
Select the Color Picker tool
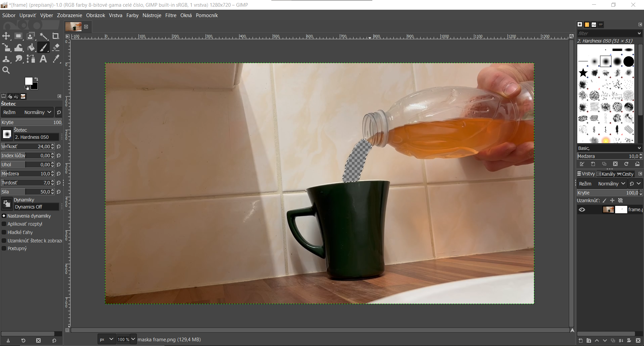pyautogui.click(x=56, y=59)
